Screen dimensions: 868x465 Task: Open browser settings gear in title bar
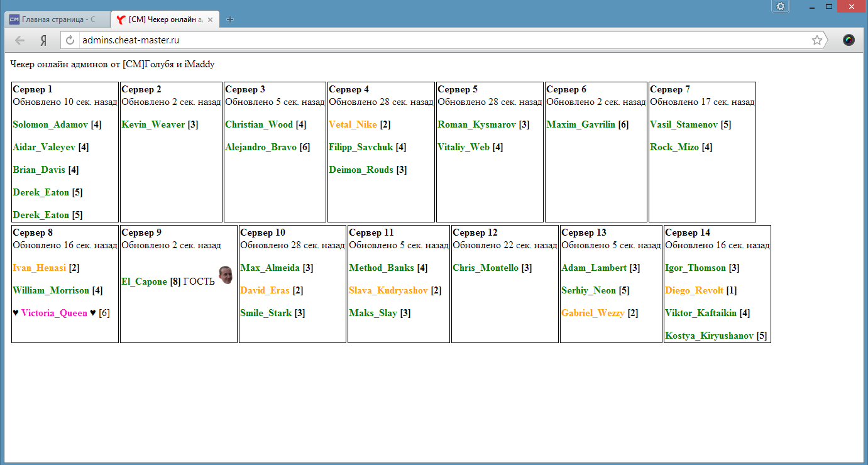tap(780, 6)
